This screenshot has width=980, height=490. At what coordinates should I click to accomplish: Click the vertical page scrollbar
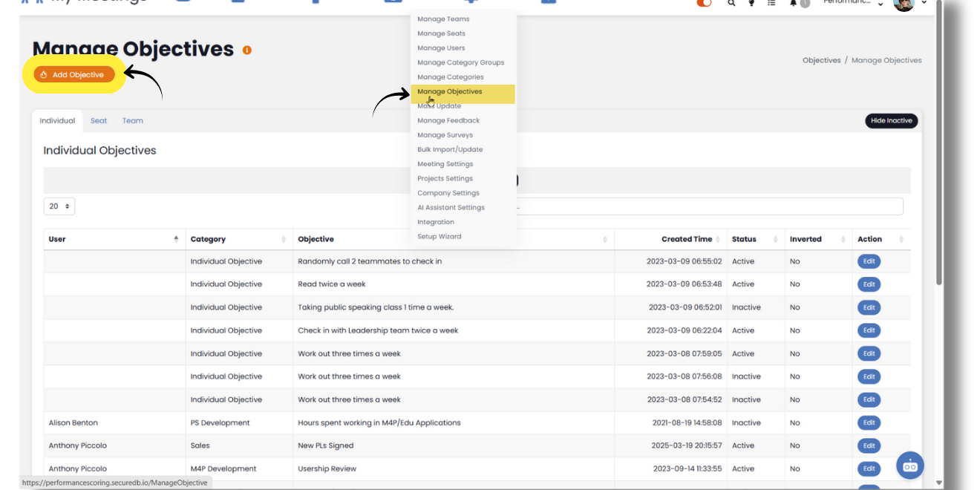(939, 148)
